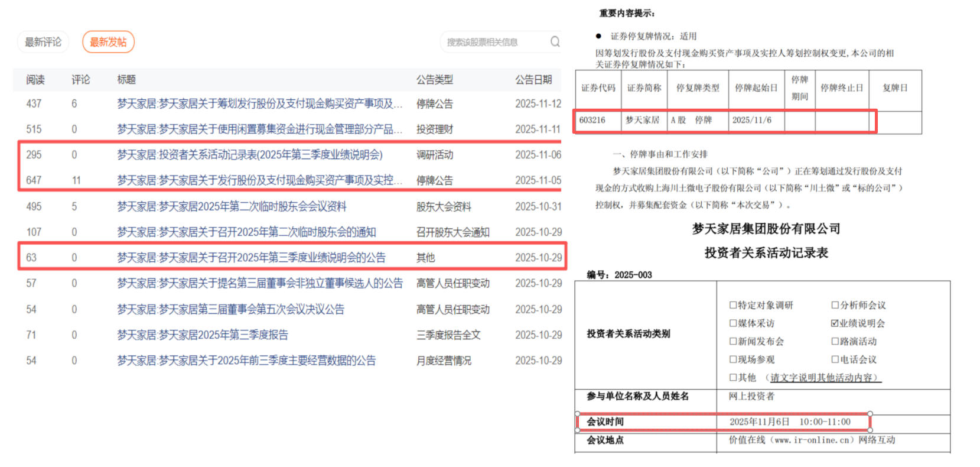Click the 复牌日 table header
Viewport: 980px width, 467px height.
[895, 88]
